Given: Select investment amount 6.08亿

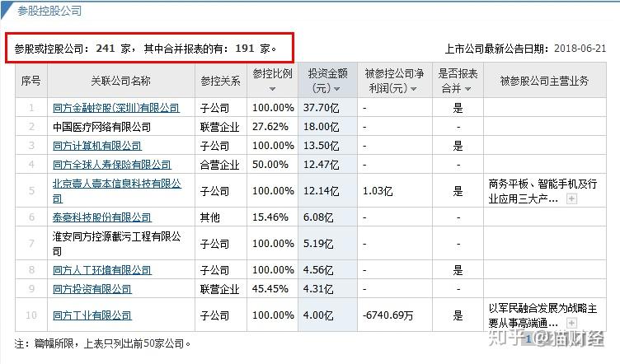Looking at the screenshot, I should coord(318,217).
